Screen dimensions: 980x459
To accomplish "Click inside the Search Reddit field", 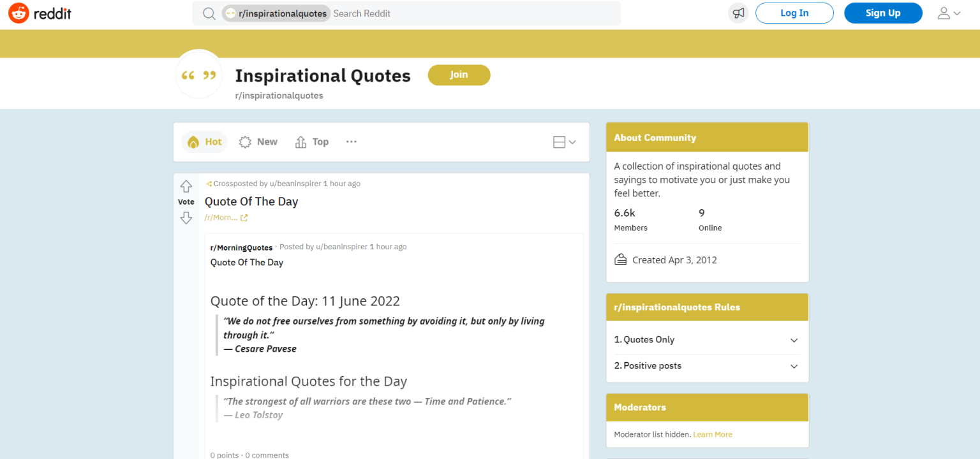I will click(x=383, y=13).
